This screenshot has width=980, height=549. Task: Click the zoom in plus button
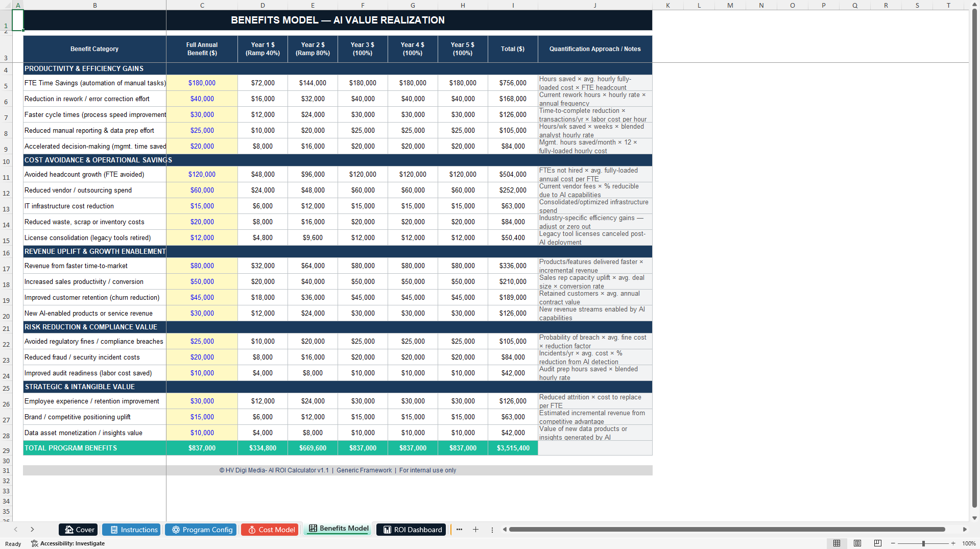(953, 543)
